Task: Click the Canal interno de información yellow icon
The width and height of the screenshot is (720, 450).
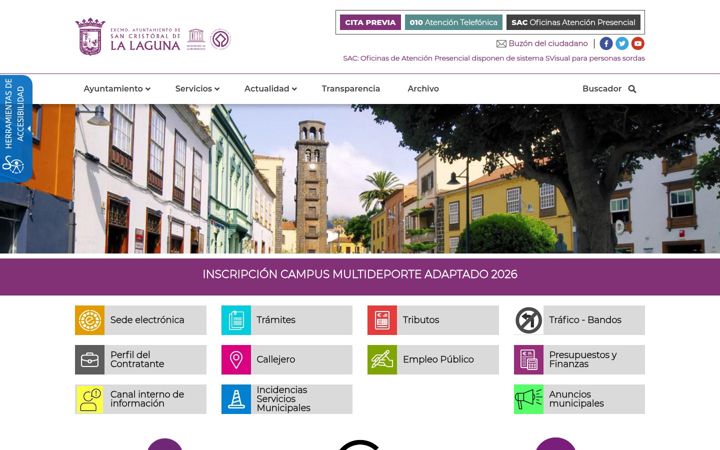Action: click(x=90, y=399)
